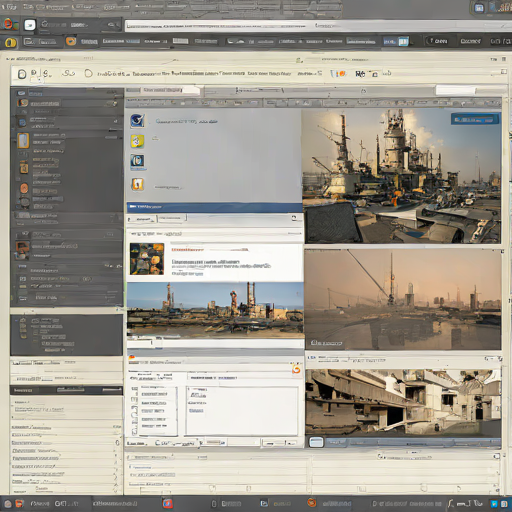Image resolution: width=512 pixels, height=512 pixels.
Task: Open the blue framed icon in center list
Action: point(137,161)
